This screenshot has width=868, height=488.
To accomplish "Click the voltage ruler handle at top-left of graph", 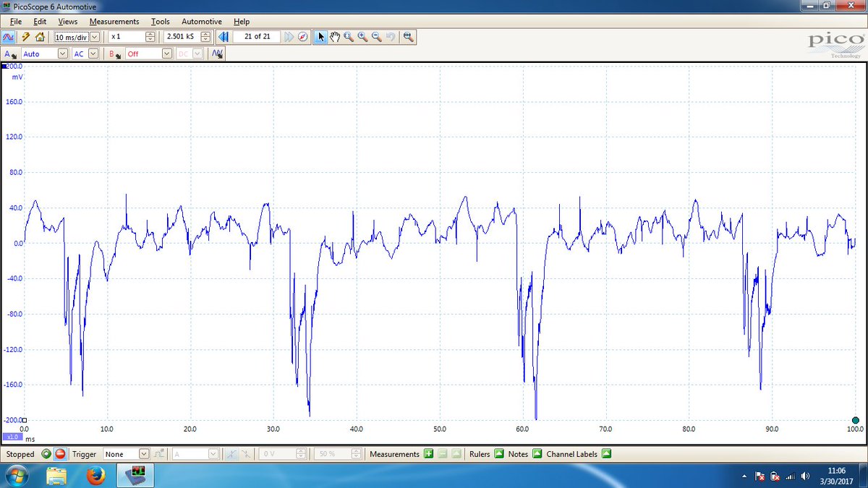I will (4, 66).
